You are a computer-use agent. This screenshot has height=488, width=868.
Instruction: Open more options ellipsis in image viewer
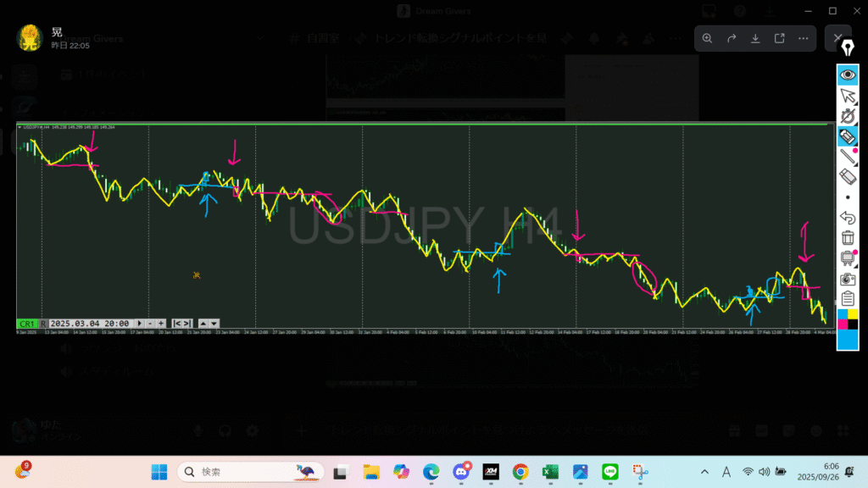(803, 38)
